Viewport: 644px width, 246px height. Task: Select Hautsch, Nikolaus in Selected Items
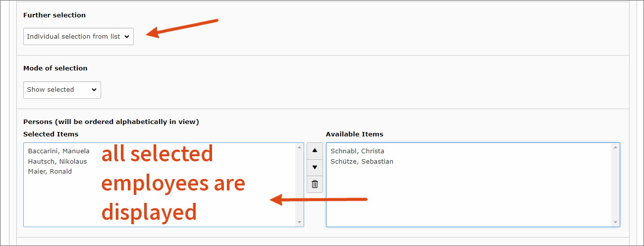coord(57,161)
